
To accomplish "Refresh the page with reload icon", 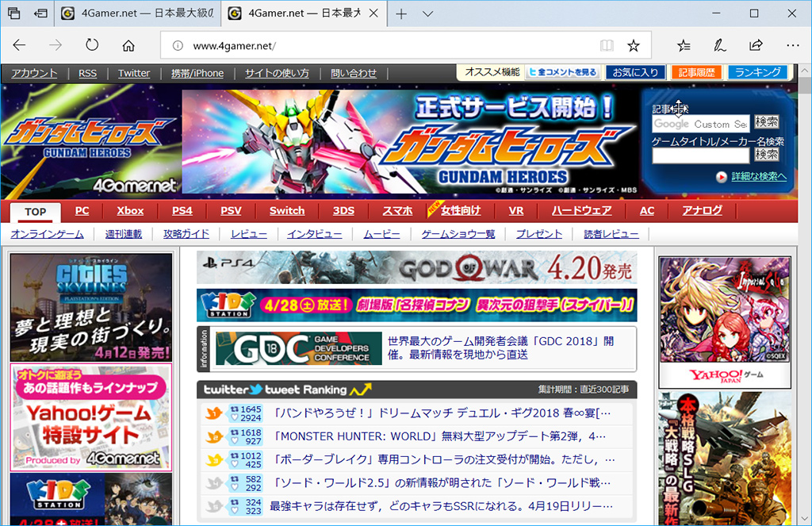I will point(92,45).
